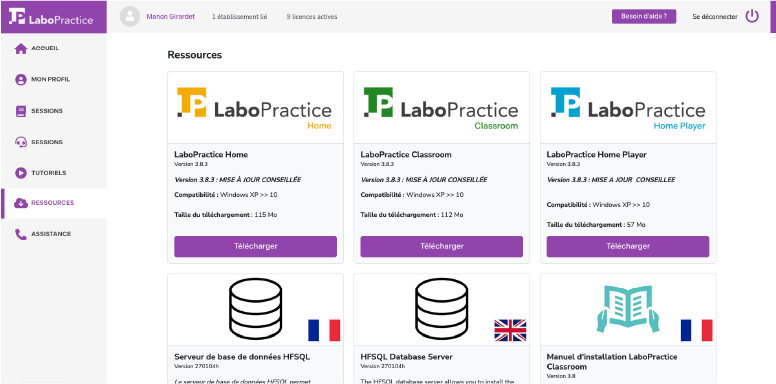Go to ACCUEIL in the sidebar
The image size is (776, 384).
click(x=45, y=48)
